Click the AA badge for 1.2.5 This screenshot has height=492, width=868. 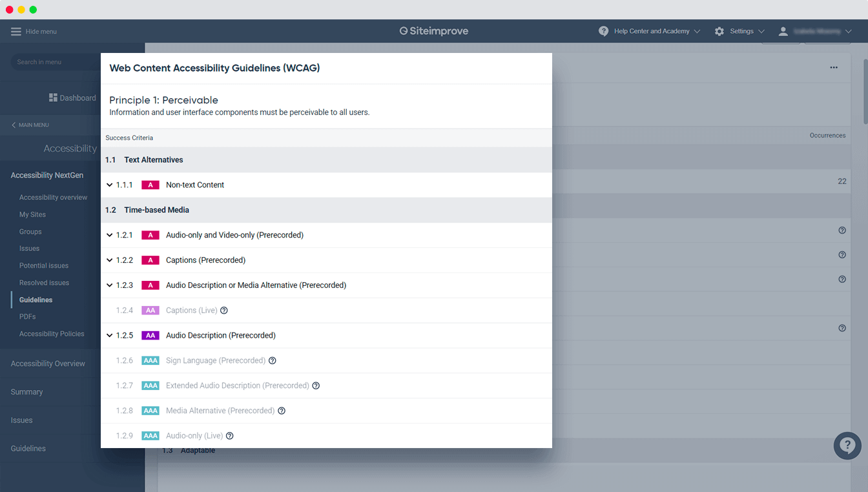coord(150,336)
